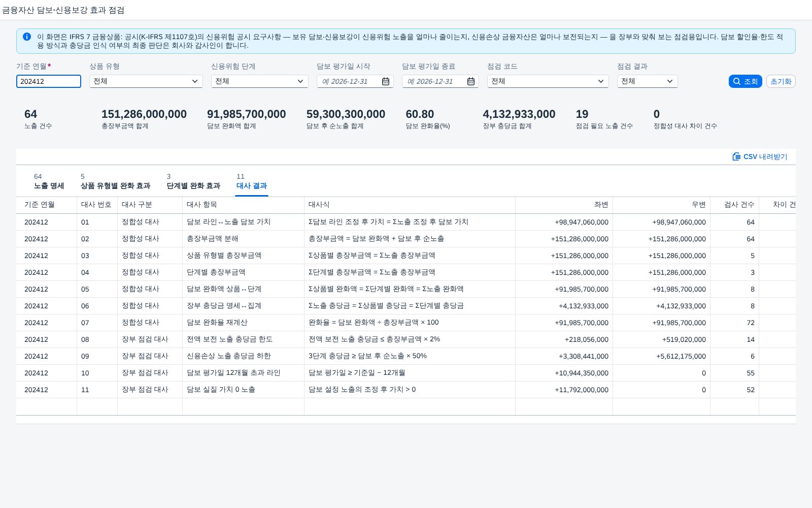This screenshot has width=812, height=508.
Task: Select the 단계별 총장부금액 row
Action: 406,272
